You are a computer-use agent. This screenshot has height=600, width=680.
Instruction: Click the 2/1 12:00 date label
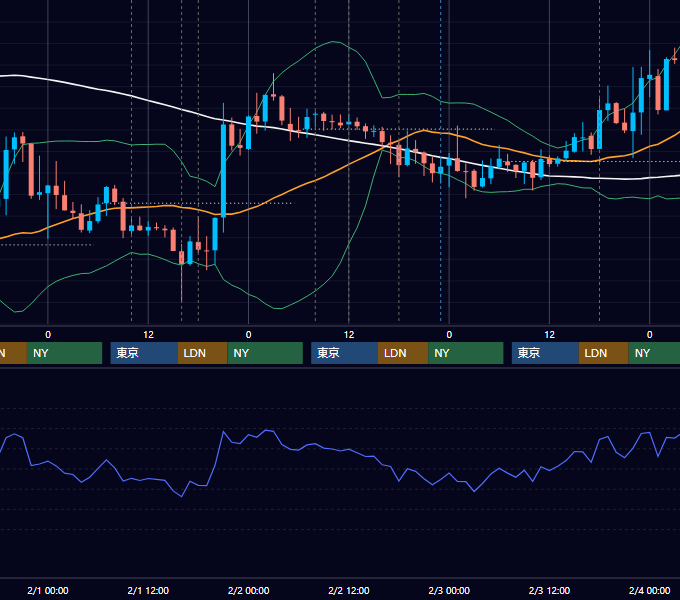(x=148, y=590)
